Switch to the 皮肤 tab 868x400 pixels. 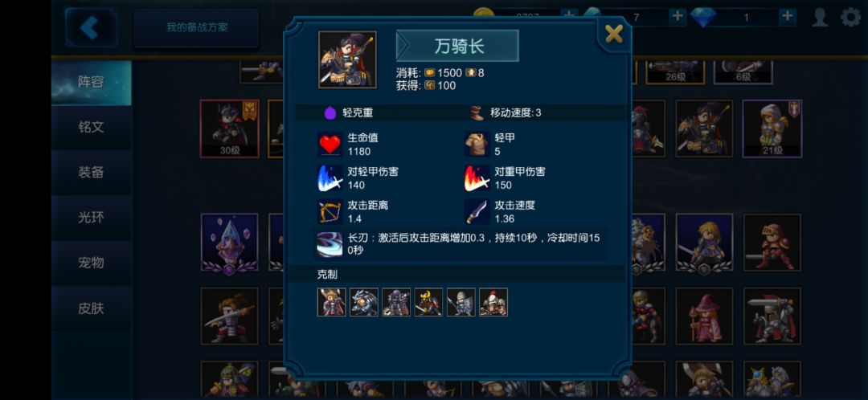pos(92,308)
